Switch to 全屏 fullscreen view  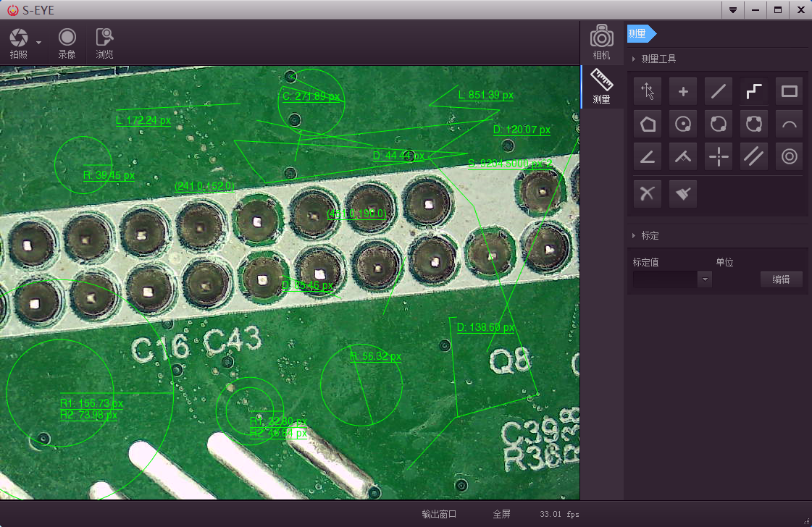tap(501, 514)
